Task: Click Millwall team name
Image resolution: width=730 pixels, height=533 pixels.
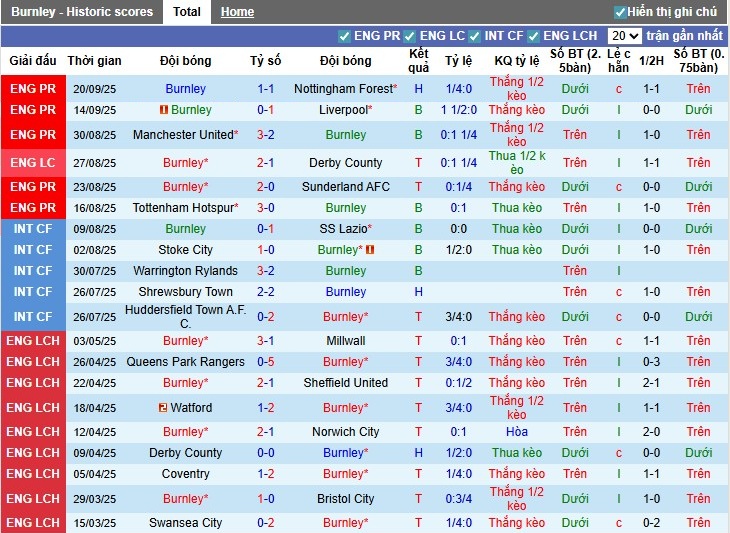Action: (345, 341)
